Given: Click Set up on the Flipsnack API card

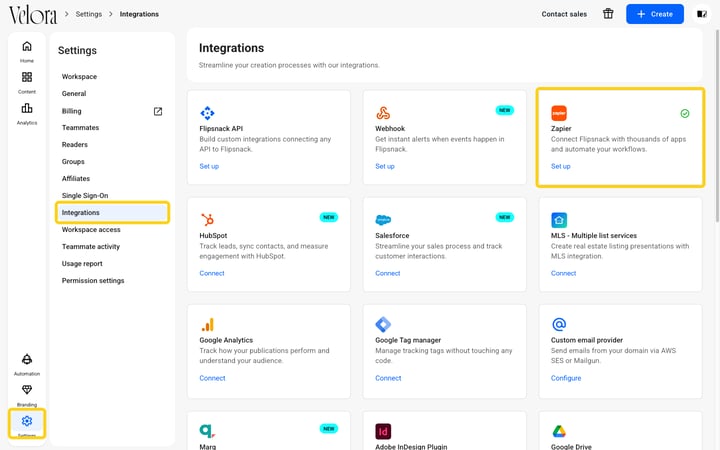Looking at the screenshot, I should [x=209, y=166].
